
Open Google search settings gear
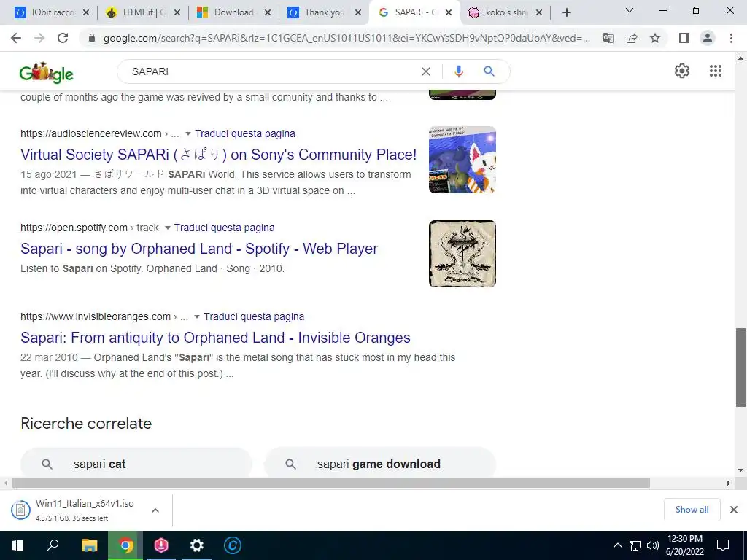click(x=682, y=71)
